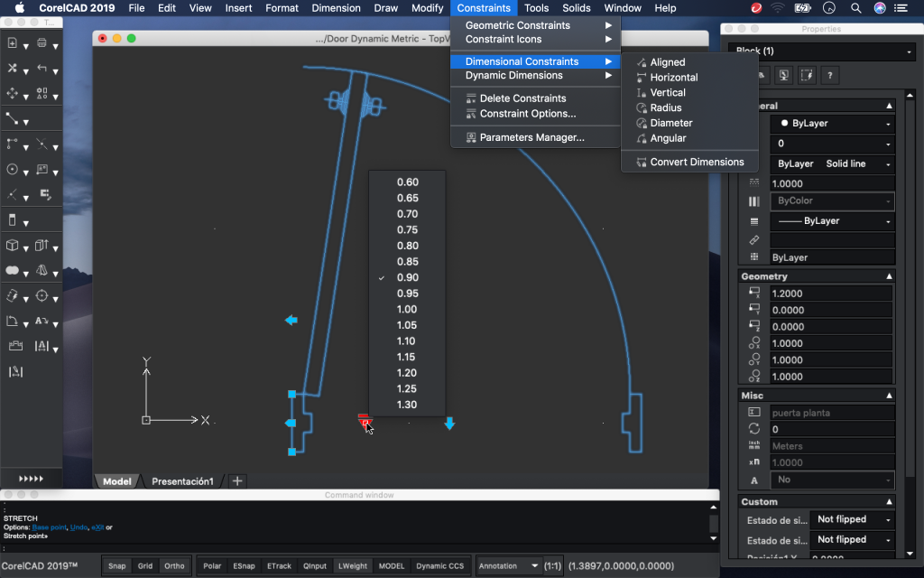This screenshot has width=924, height=578.
Task: Open the ByLayer Solid line linestyle dropdown
Action: click(832, 163)
